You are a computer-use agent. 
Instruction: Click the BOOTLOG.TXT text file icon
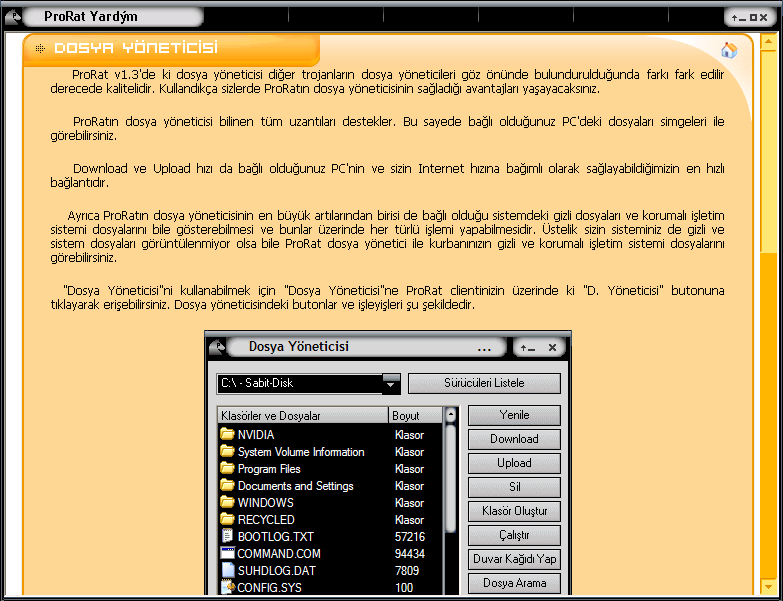(227, 537)
